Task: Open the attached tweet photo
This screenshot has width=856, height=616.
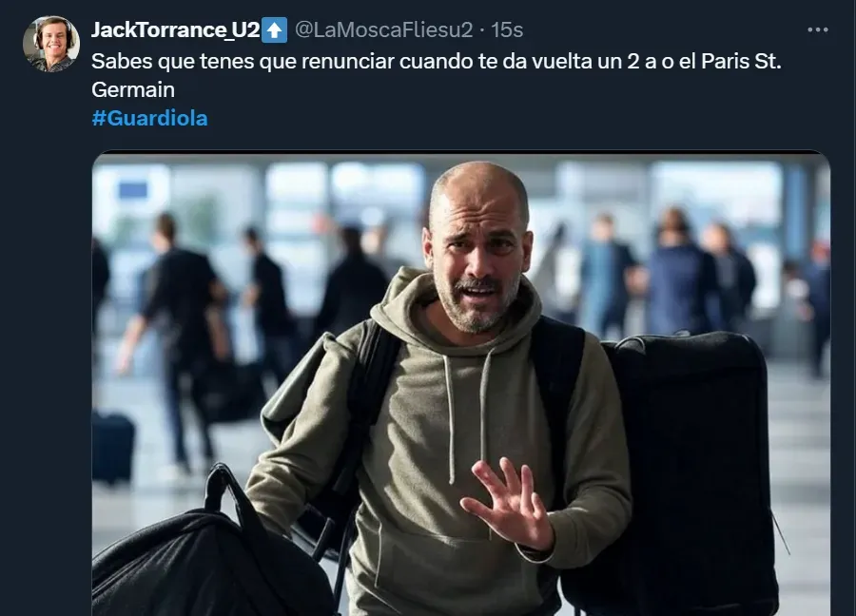Action: click(x=461, y=383)
